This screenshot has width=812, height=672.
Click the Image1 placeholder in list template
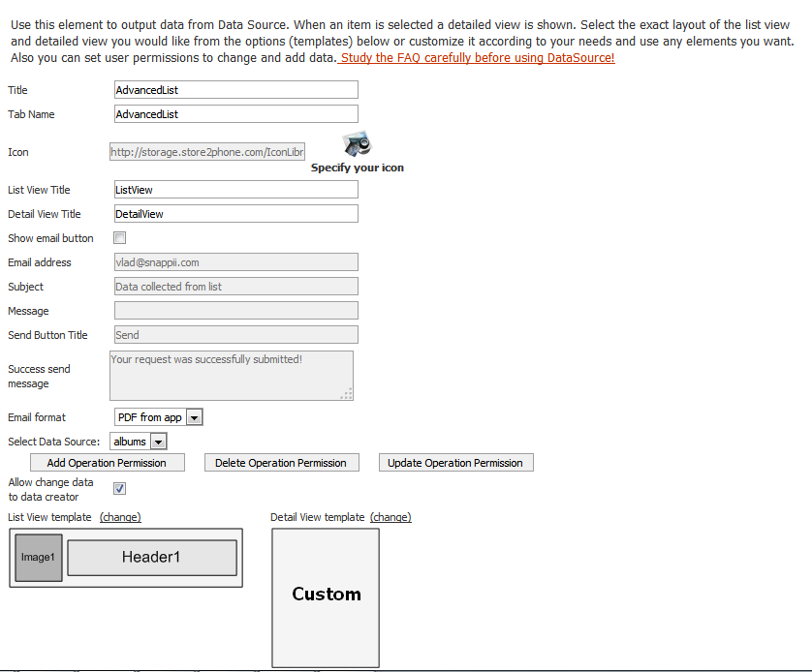click(x=39, y=558)
